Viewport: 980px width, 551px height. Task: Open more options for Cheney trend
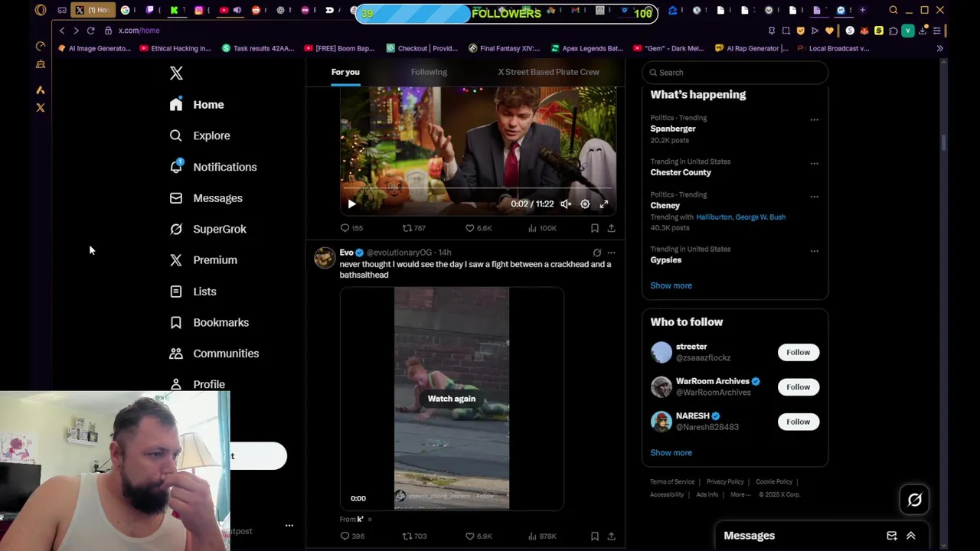pos(814,196)
